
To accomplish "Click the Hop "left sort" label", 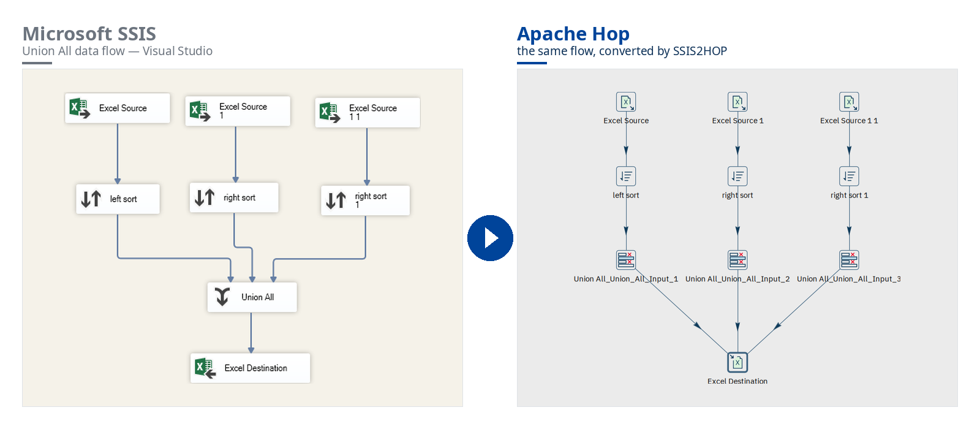I will tap(626, 196).
